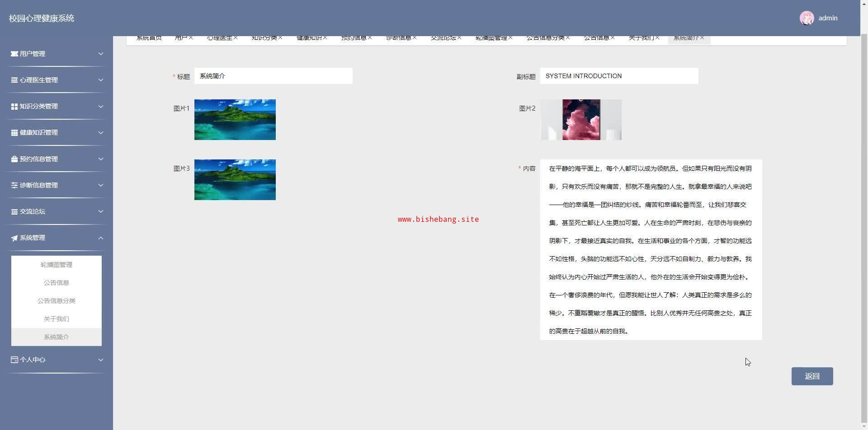
Task: Click inside the 内容 text area
Action: pos(651,250)
